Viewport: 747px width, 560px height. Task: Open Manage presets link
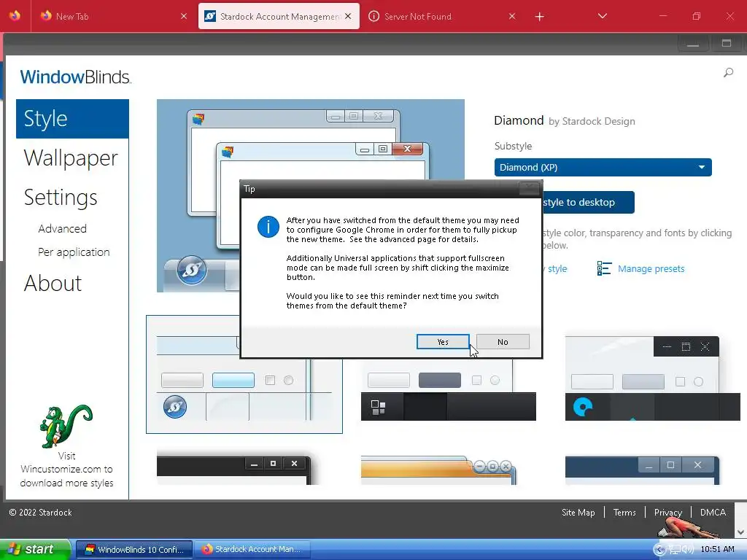(x=651, y=269)
